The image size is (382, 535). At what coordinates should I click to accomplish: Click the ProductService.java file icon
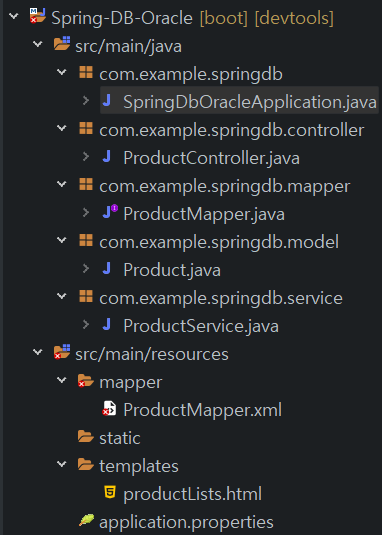tap(107, 324)
